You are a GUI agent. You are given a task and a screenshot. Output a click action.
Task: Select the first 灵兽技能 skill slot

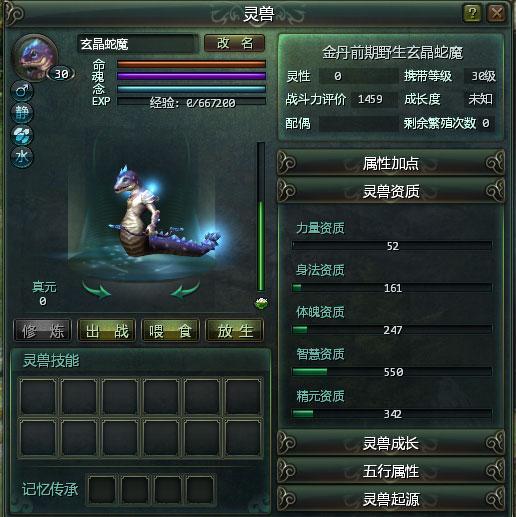tap(38, 396)
